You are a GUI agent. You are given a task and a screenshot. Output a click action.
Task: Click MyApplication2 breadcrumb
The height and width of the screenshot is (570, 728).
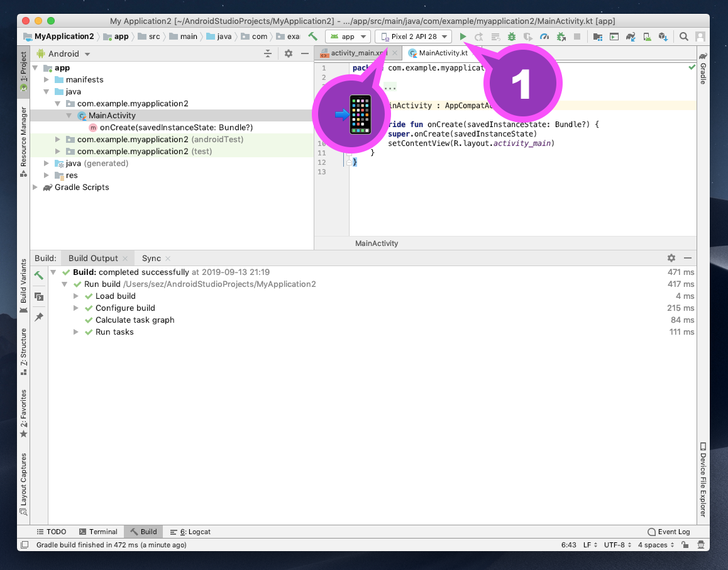tap(59, 36)
